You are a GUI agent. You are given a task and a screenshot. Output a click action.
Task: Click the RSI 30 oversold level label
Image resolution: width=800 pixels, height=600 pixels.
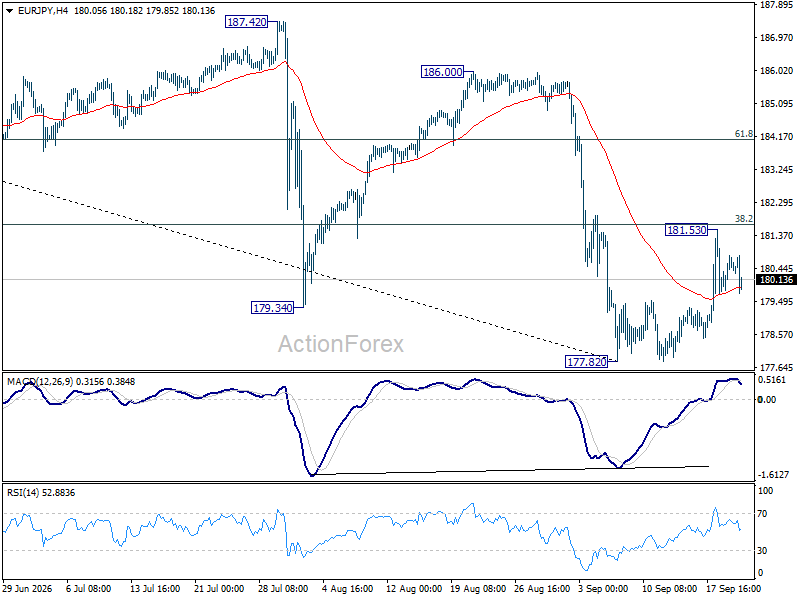[762, 551]
